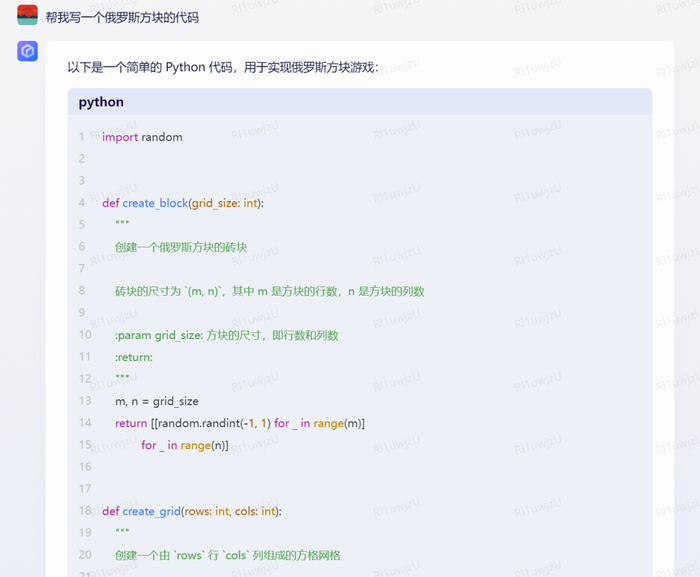Click the comment describing 砖块的尺寸为 (m, n)
This screenshot has height=577, width=700.
[270, 291]
